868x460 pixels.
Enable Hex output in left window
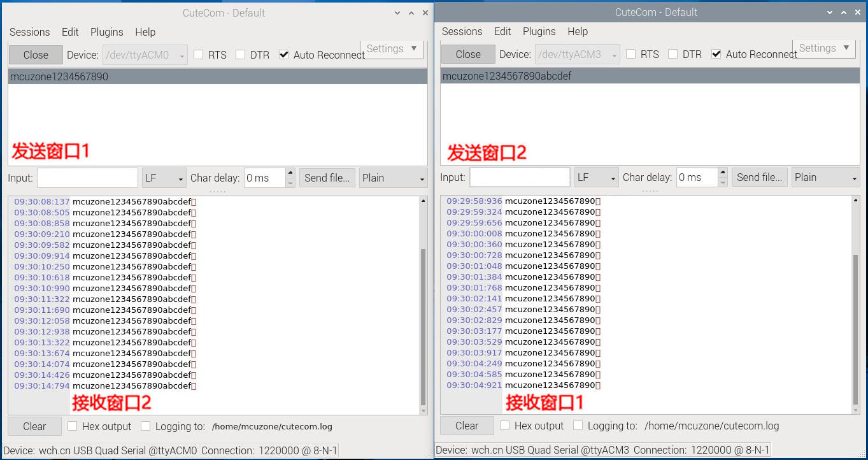pyautogui.click(x=73, y=426)
